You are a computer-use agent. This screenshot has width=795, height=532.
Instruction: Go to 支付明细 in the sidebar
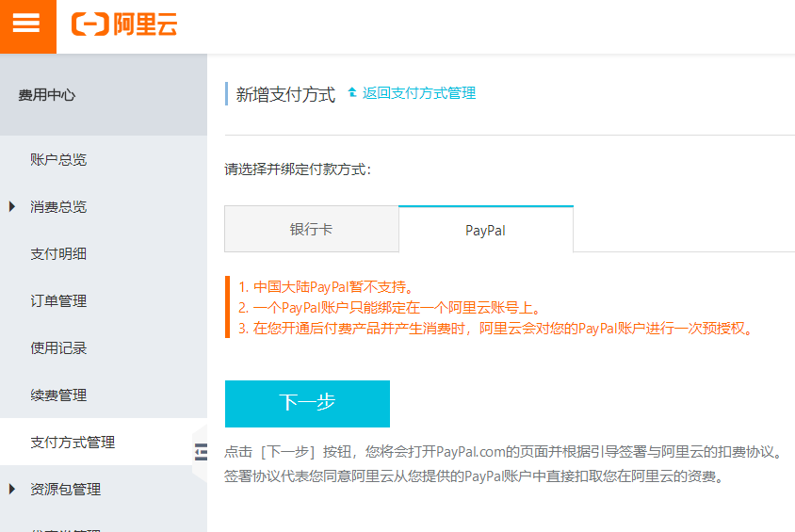pyautogui.click(x=58, y=254)
